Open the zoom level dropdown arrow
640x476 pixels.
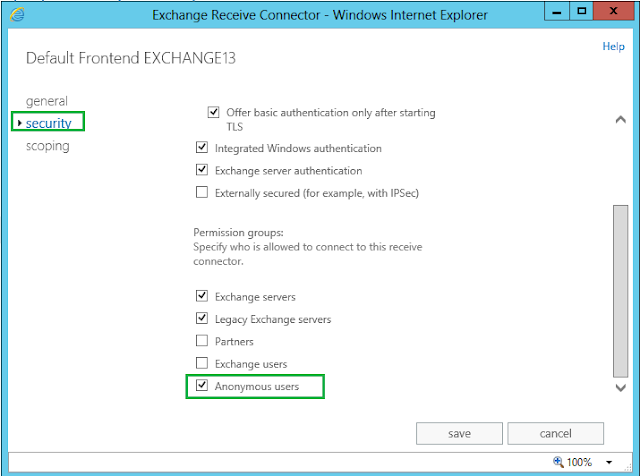[x=609, y=462]
